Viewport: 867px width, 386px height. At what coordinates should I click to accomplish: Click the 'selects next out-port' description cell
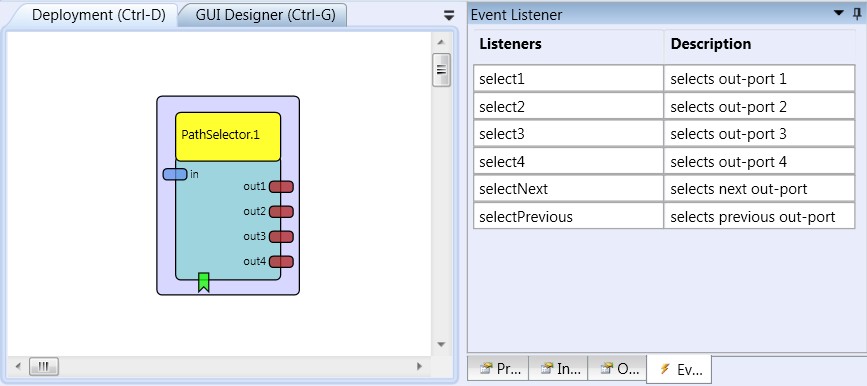[759, 189]
